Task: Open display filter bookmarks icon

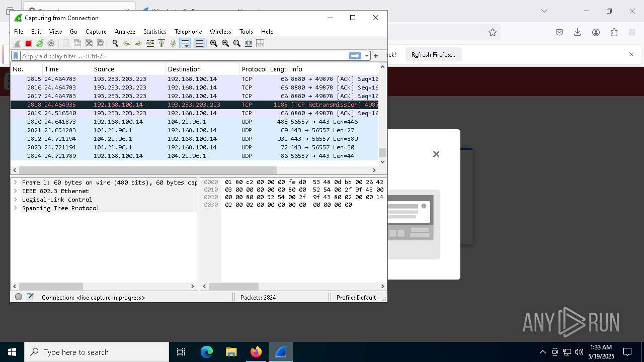Action: [16, 56]
